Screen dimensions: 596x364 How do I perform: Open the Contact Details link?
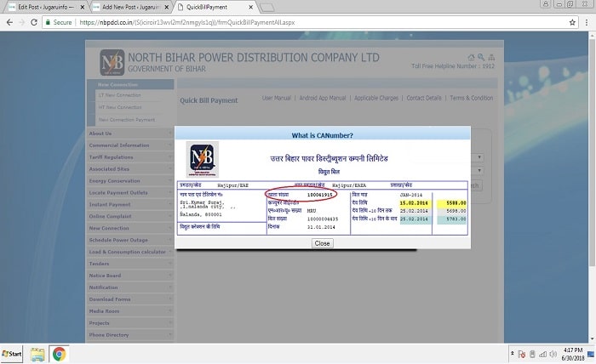pyautogui.click(x=424, y=98)
